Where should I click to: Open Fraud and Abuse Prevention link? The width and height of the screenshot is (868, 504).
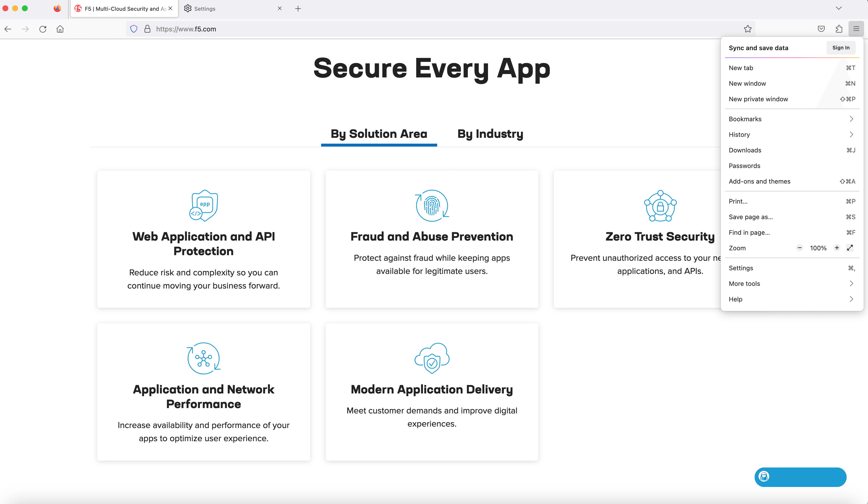click(x=432, y=236)
